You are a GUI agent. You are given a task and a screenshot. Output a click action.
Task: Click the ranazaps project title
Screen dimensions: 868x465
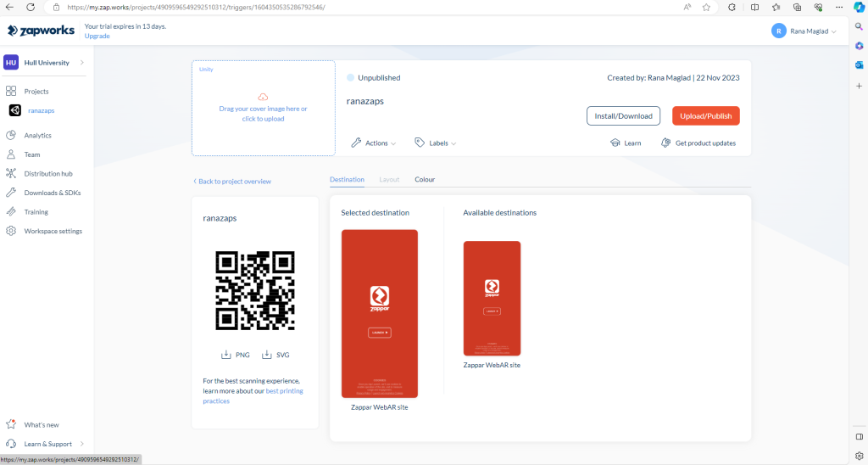pyautogui.click(x=365, y=101)
